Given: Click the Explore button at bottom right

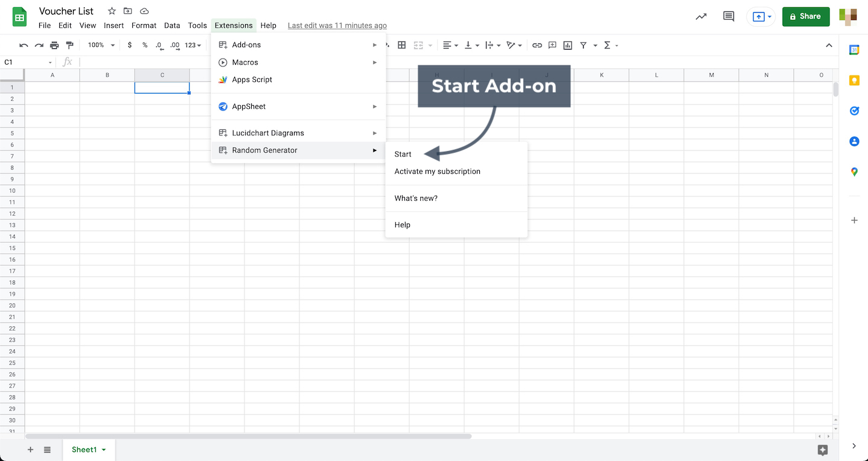Looking at the screenshot, I should coord(822,450).
